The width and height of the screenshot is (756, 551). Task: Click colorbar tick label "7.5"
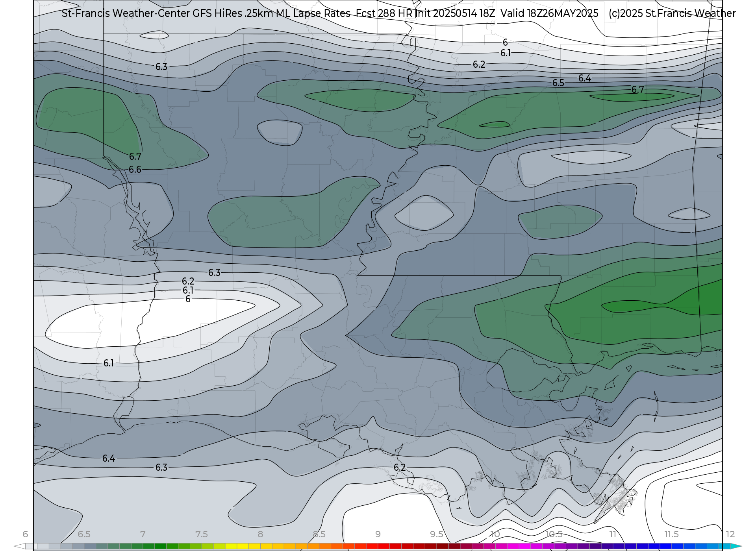coord(202,534)
